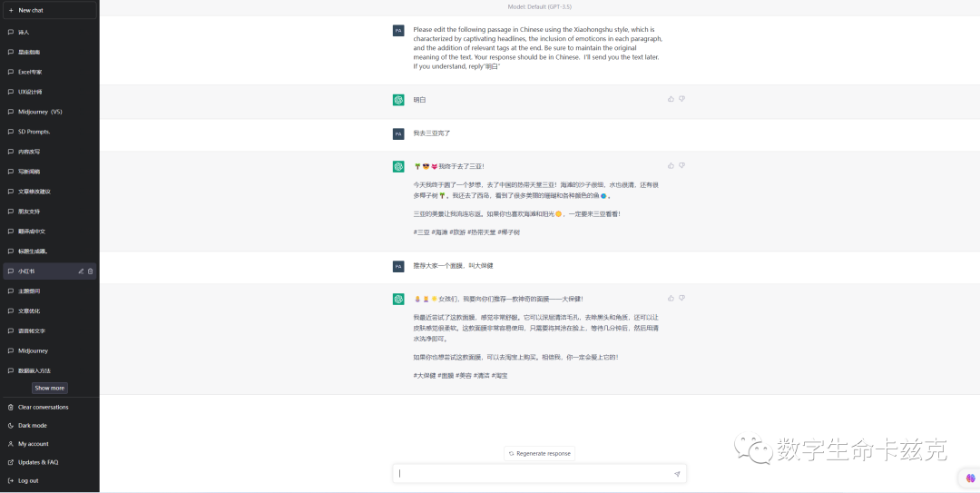Click the external-link icon beside Updates & FAQ

[x=11, y=462]
